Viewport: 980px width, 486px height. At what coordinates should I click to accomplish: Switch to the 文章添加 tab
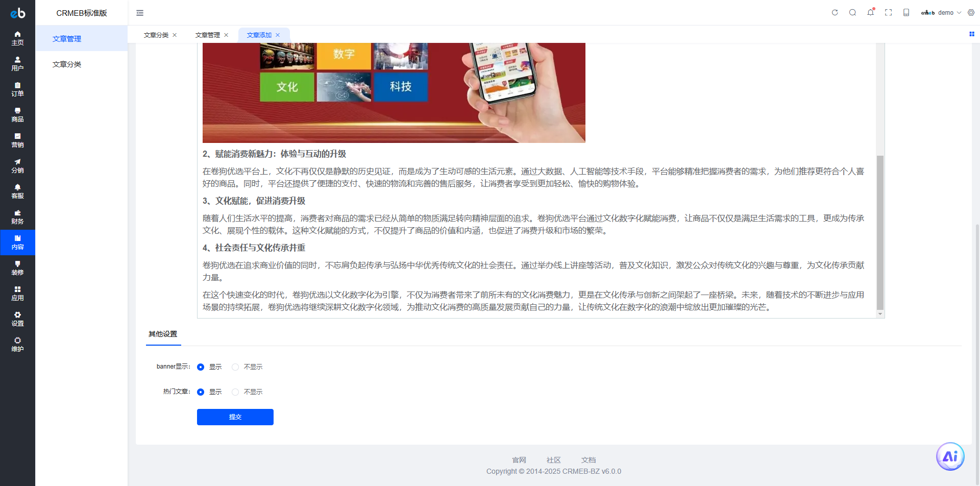[x=259, y=35]
